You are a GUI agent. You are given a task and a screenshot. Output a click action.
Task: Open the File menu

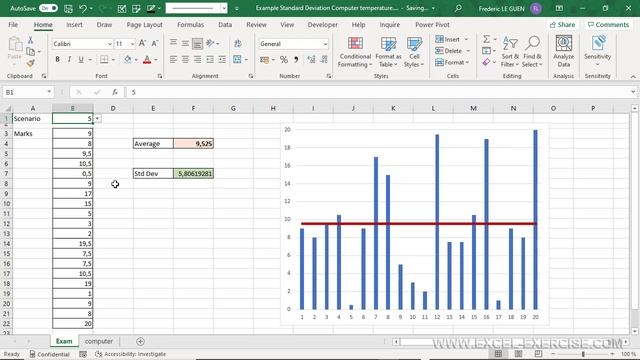(x=13, y=24)
